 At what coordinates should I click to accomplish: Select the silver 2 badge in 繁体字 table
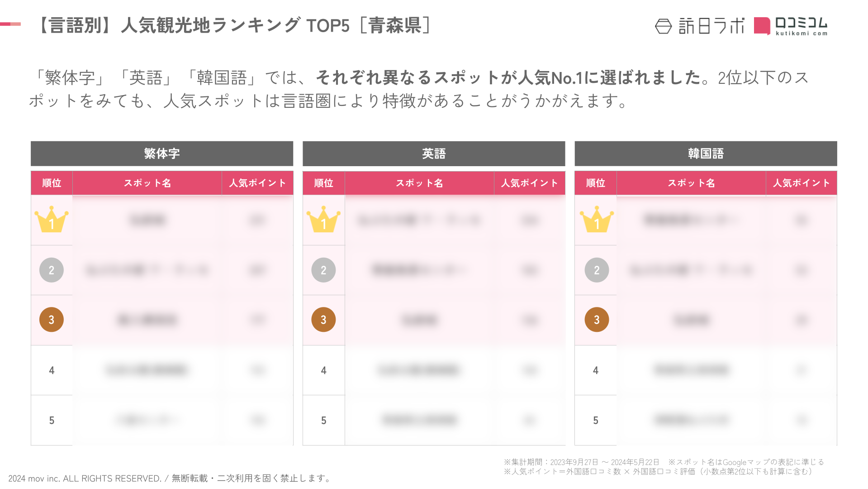click(52, 270)
